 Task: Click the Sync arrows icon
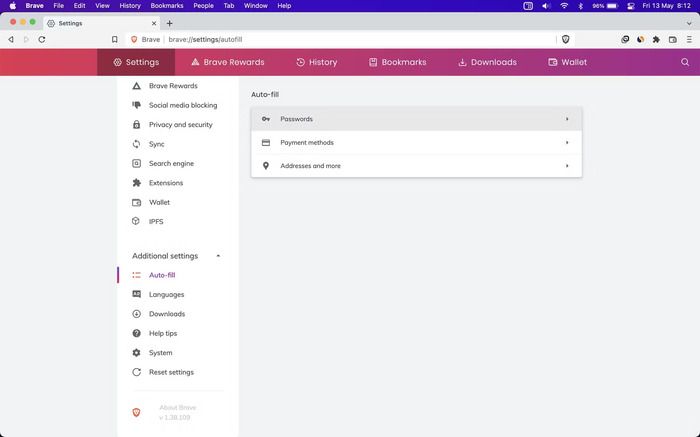point(137,144)
